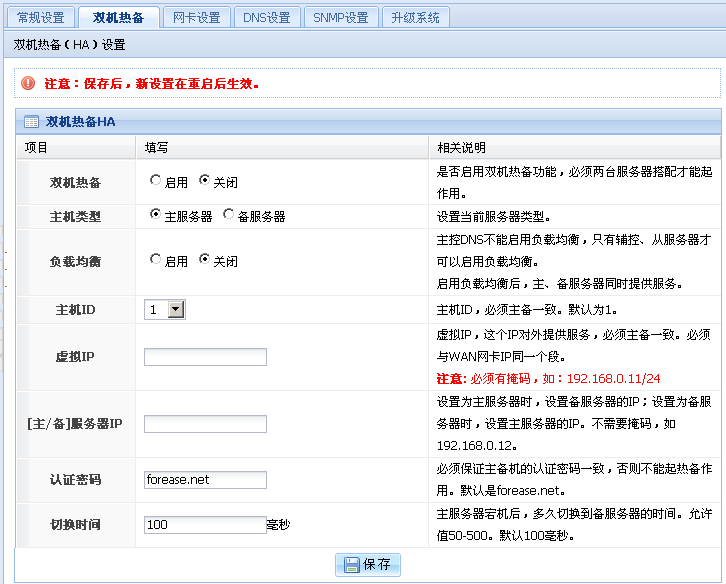Click the 切换时间 field showing 100
This screenshot has height=584, width=726.
pos(205,524)
